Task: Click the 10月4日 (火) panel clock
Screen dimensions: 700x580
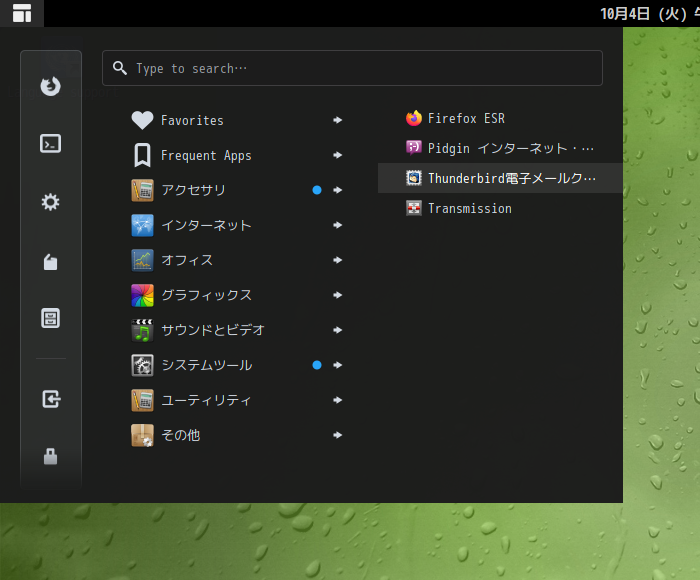Action: (x=650, y=13)
